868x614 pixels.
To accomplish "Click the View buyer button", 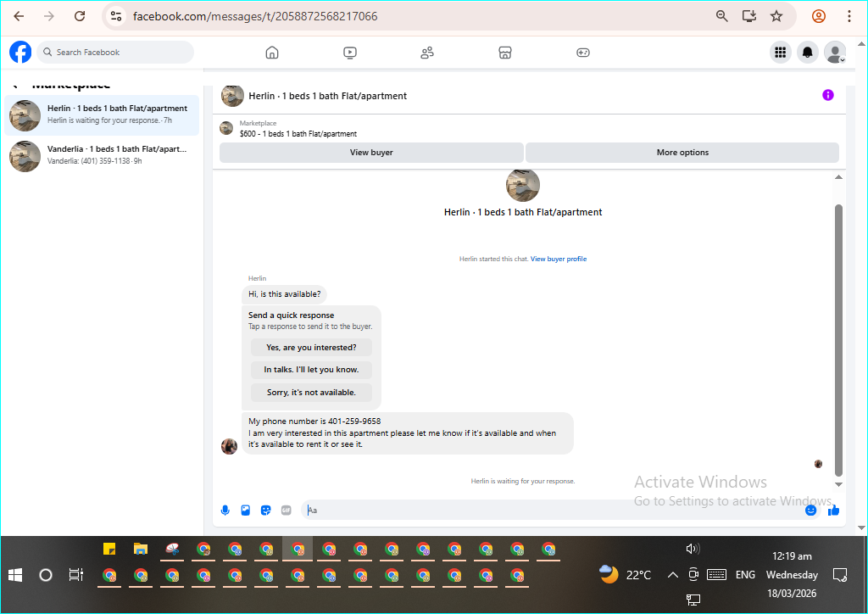I will (x=371, y=153).
